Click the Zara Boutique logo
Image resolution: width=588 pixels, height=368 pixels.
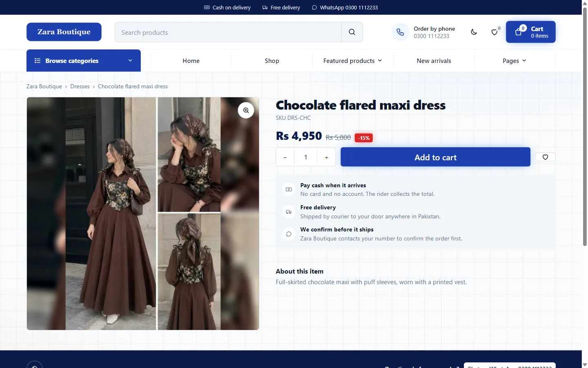pos(64,32)
